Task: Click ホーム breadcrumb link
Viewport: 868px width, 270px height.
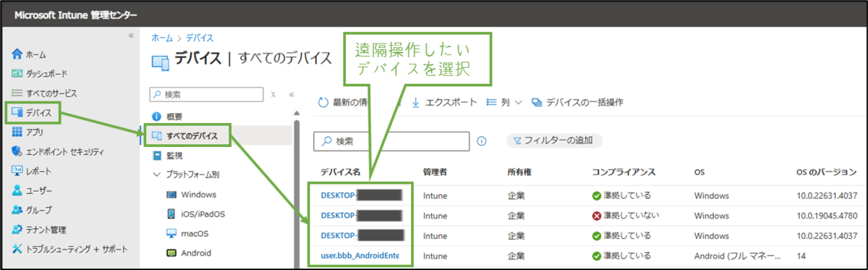Action: pos(161,38)
